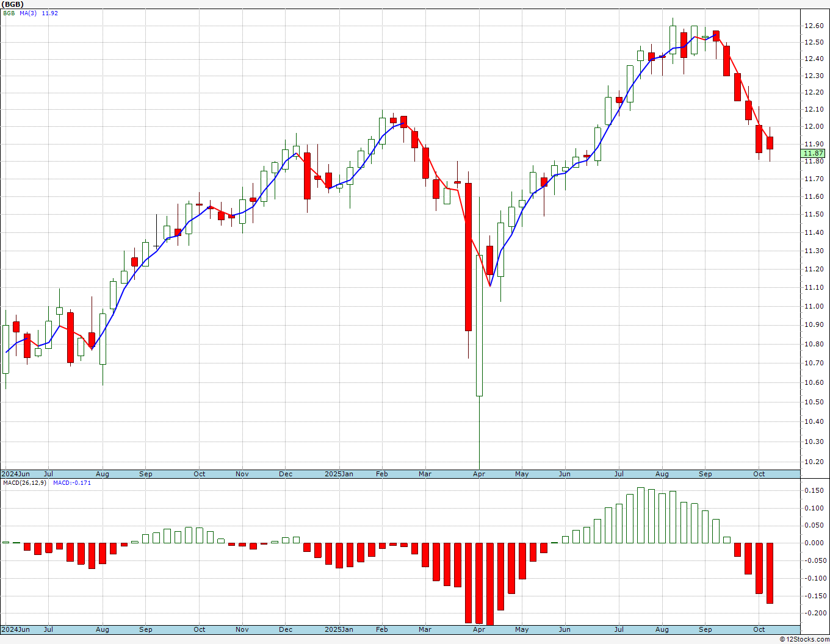Viewport: 830px width, 644px height.
Task: Click the "MACD(26,12,9)" indicator label
Action: [x=25, y=482]
